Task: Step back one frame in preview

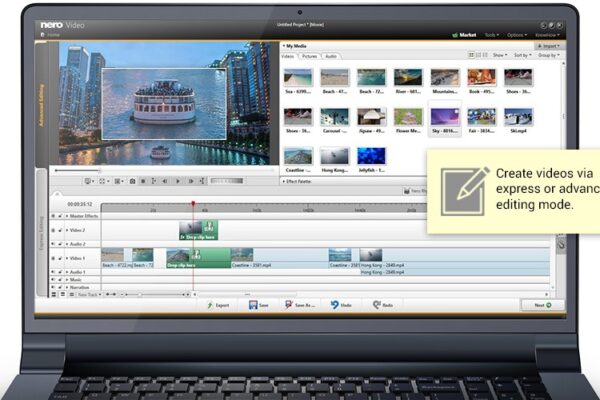Action: [x=165, y=181]
